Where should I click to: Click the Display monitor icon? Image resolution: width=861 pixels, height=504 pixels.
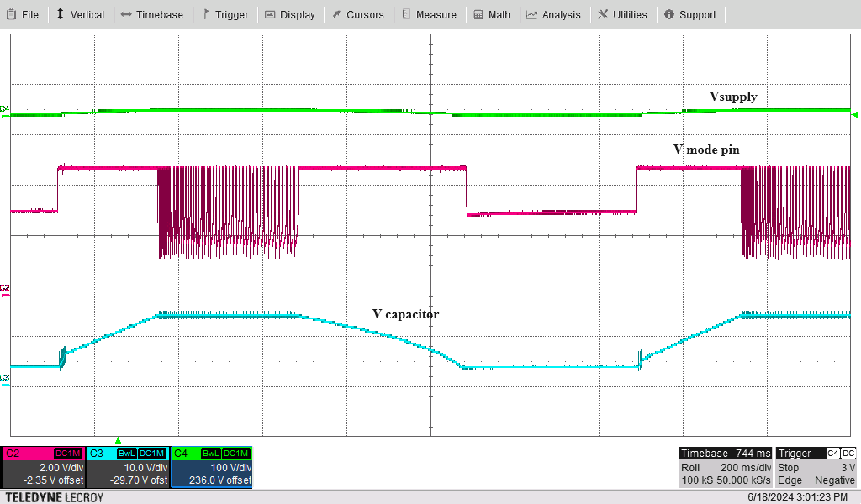pyautogui.click(x=270, y=14)
